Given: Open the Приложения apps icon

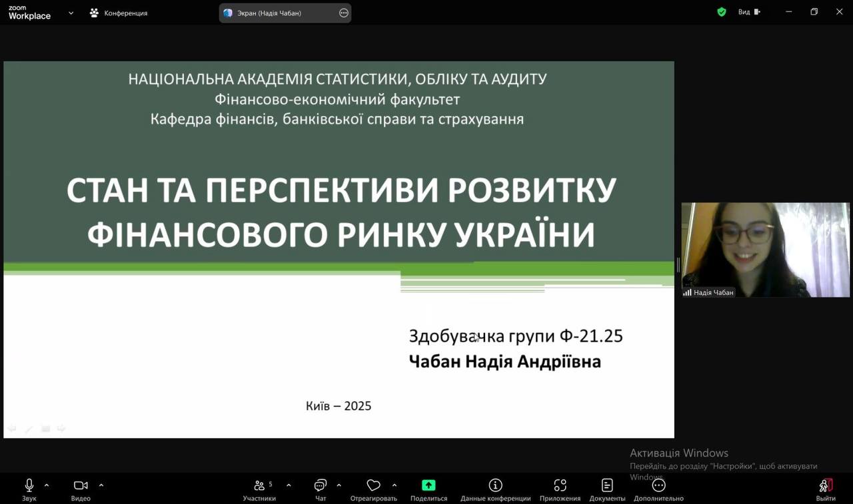Looking at the screenshot, I should coord(560,485).
